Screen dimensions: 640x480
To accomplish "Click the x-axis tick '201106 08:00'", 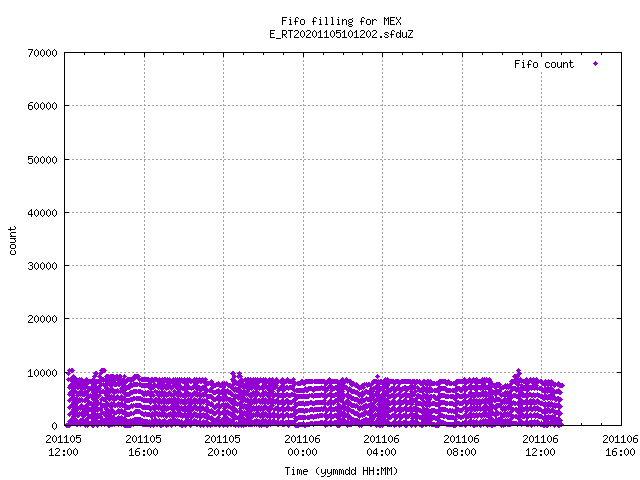I will tap(462, 446).
